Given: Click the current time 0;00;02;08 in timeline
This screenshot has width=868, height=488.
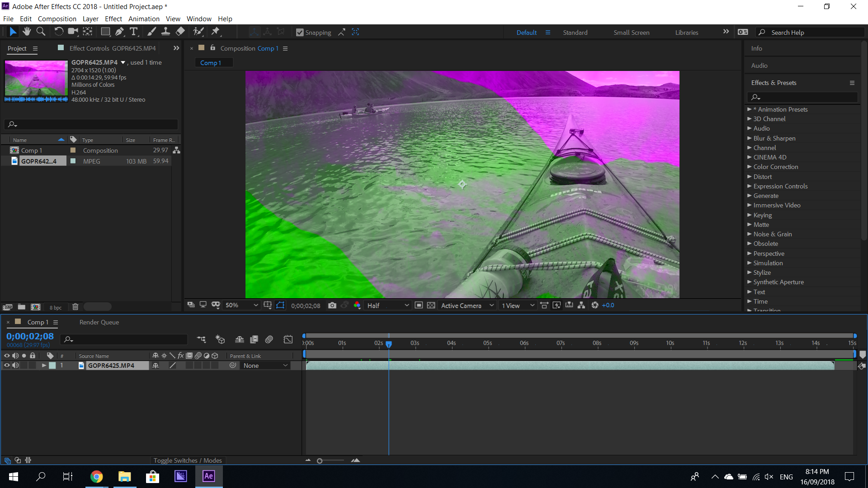Looking at the screenshot, I should coord(30,337).
